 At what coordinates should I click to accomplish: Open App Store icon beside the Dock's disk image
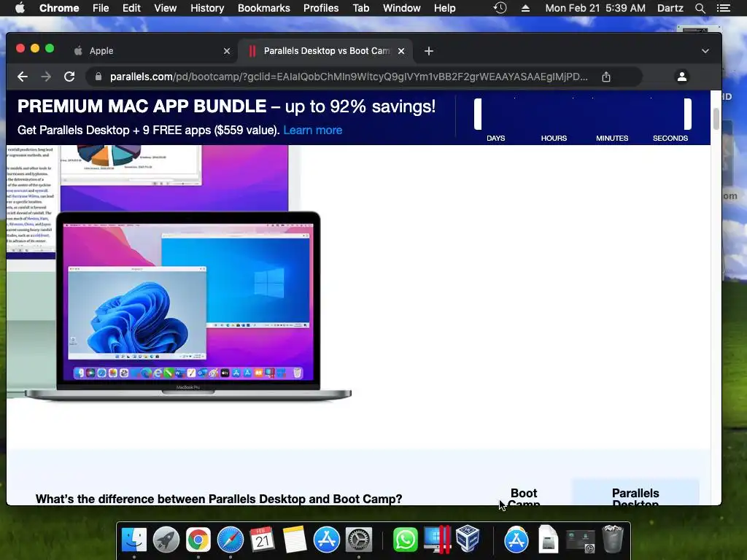516,540
